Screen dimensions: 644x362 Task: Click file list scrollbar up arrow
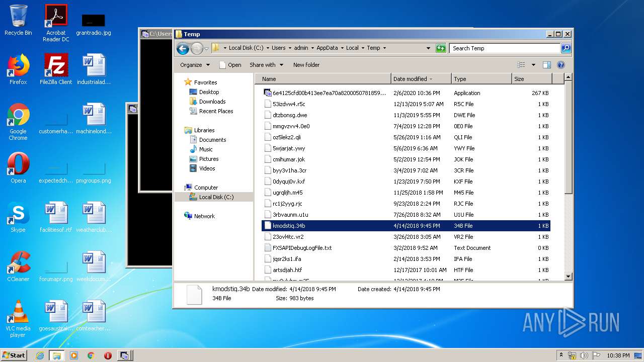point(568,77)
